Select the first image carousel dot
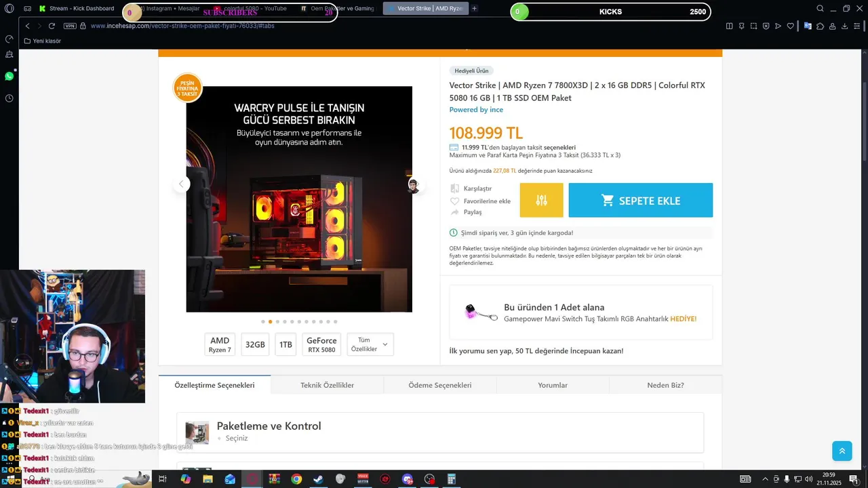 pos(263,322)
